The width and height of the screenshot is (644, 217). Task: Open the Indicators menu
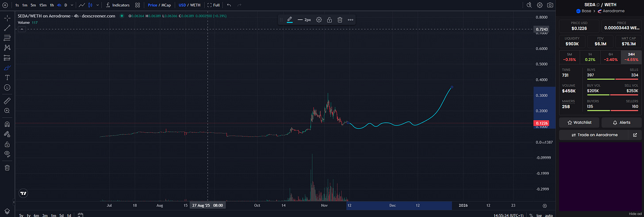(118, 5)
